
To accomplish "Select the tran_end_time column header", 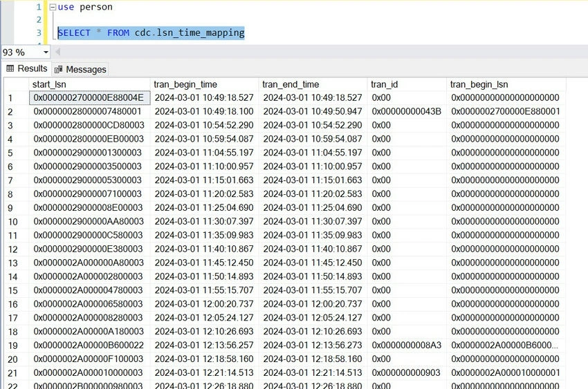I will (x=313, y=84).
